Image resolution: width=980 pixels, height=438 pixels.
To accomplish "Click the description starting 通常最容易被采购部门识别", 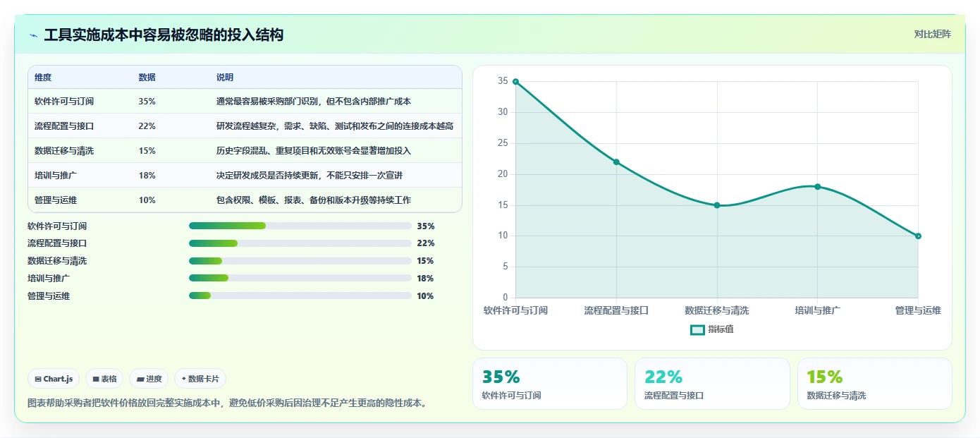I will (x=313, y=102).
